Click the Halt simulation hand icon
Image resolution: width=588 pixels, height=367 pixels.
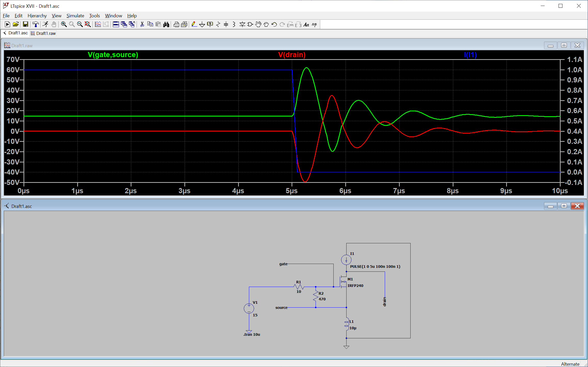[53, 25]
